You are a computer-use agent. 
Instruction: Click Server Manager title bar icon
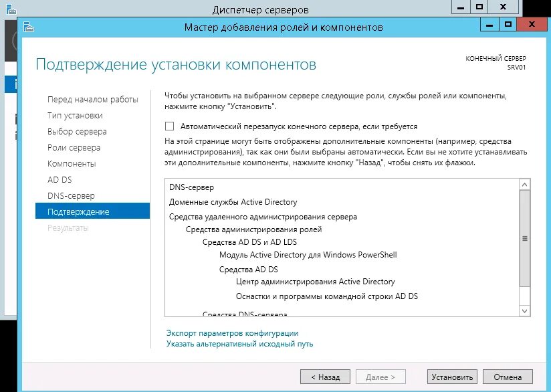pos(11,9)
